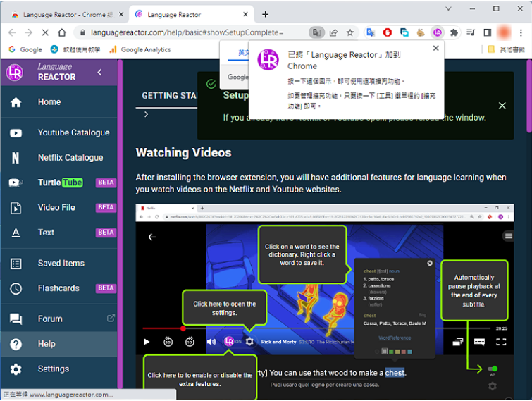This screenshot has height=401, width=532.
Task: Click the Google Translate extension icon
Action: [371, 32]
